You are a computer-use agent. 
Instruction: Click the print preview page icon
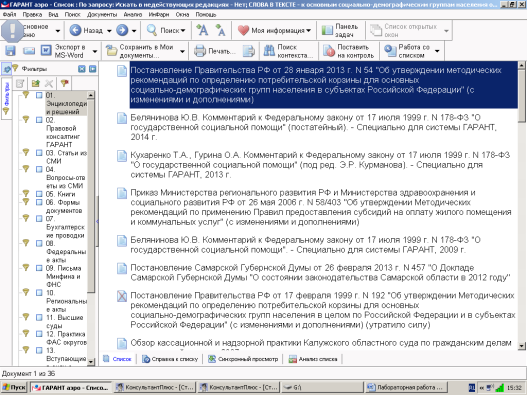click(249, 51)
